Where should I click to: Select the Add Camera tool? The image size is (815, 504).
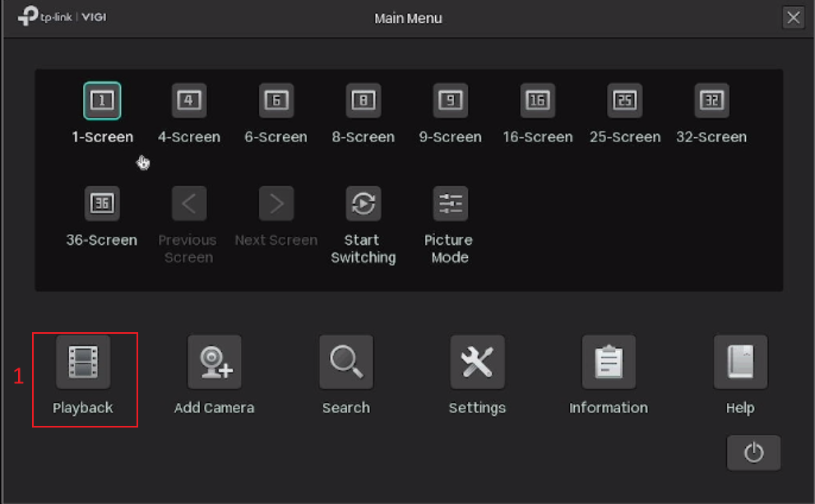pyautogui.click(x=214, y=372)
